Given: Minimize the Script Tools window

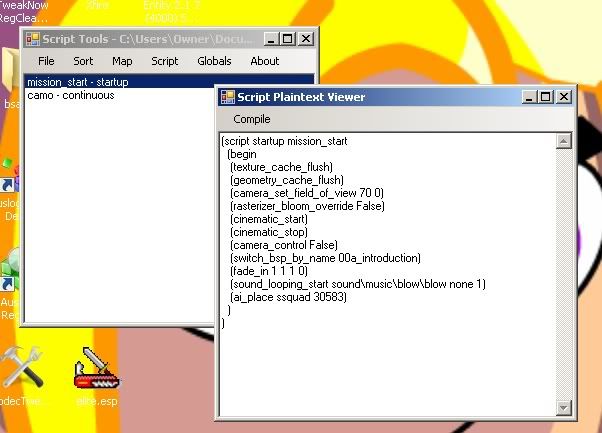Looking at the screenshot, I should pos(271,39).
